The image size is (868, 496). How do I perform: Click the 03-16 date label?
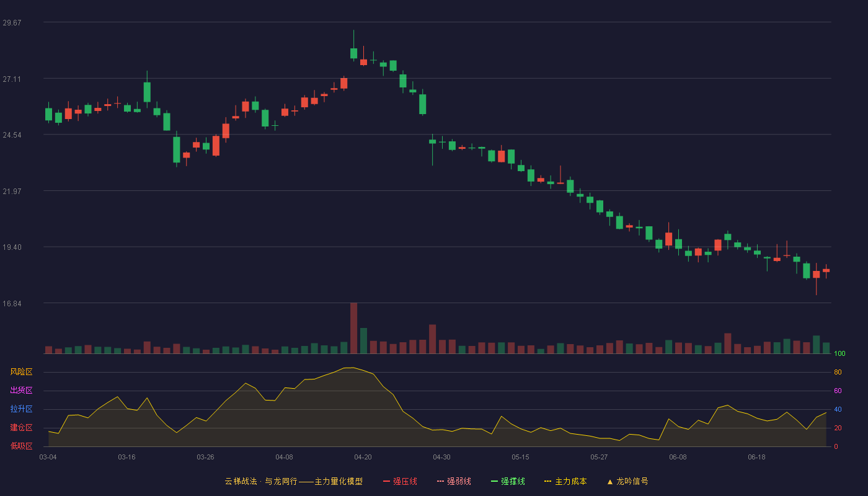(x=126, y=457)
